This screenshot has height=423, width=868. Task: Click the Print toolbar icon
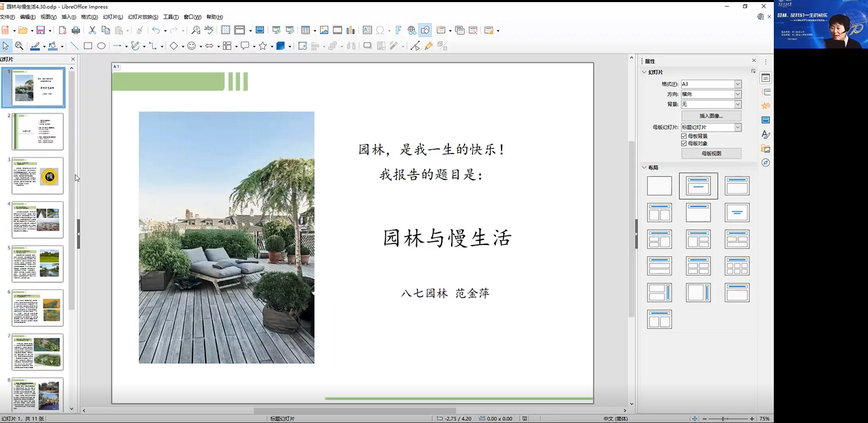[x=76, y=30]
